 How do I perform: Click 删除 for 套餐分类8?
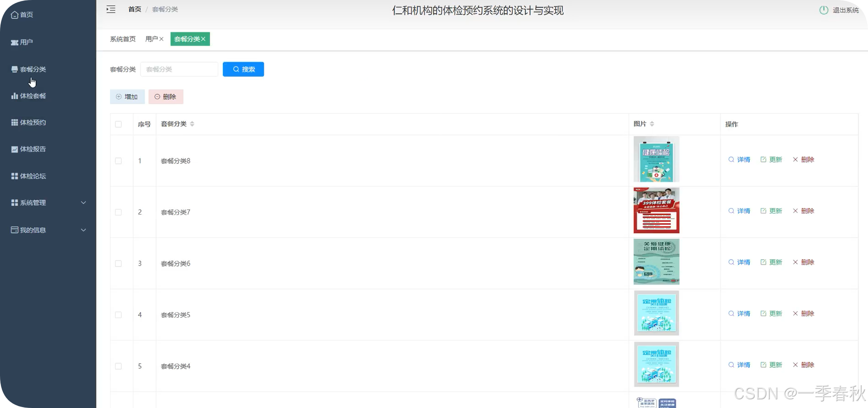(804, 160)
